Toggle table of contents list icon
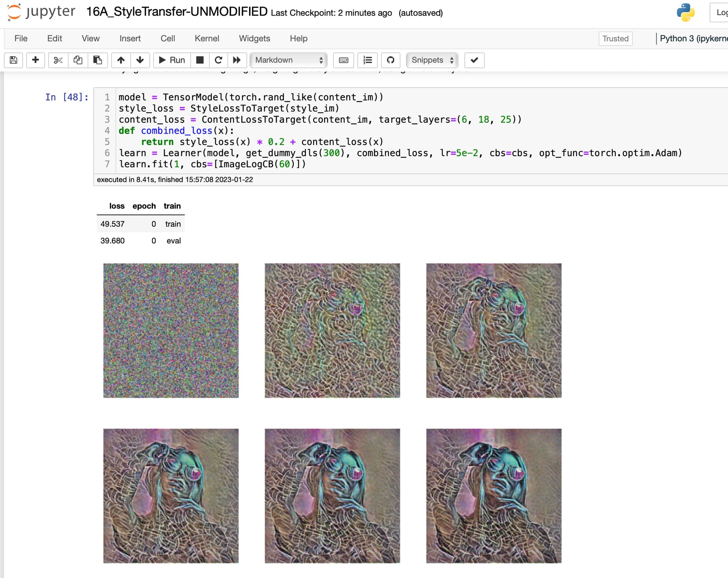Viewport: 728px width, 578px height. click(x=367, y=60)
